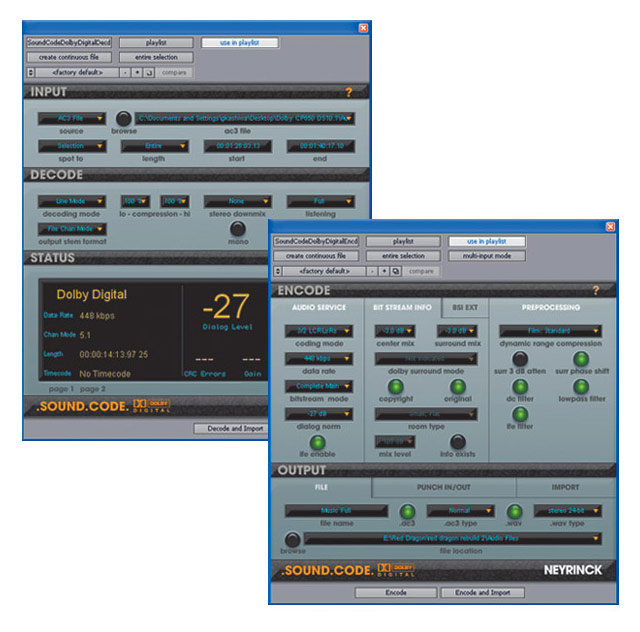
Task: Open the PUNCH IN/OUT output tab
Action: [444, 488]
